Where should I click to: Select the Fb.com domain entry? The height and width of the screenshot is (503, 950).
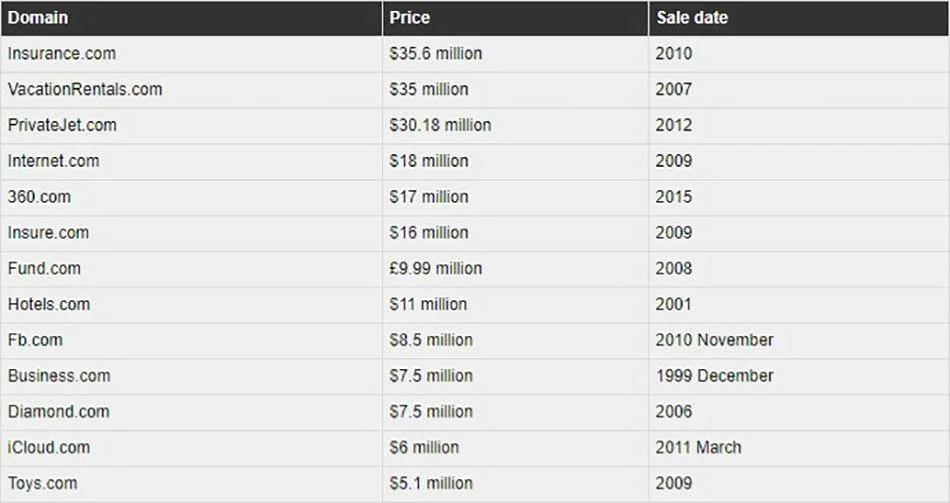(x=35, y=340)
